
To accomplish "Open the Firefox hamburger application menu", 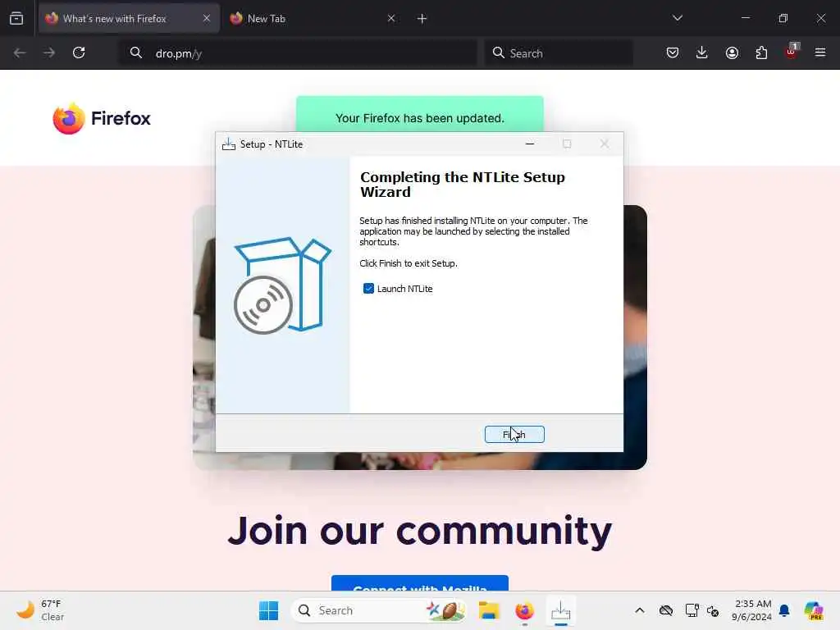I will 820,52.
